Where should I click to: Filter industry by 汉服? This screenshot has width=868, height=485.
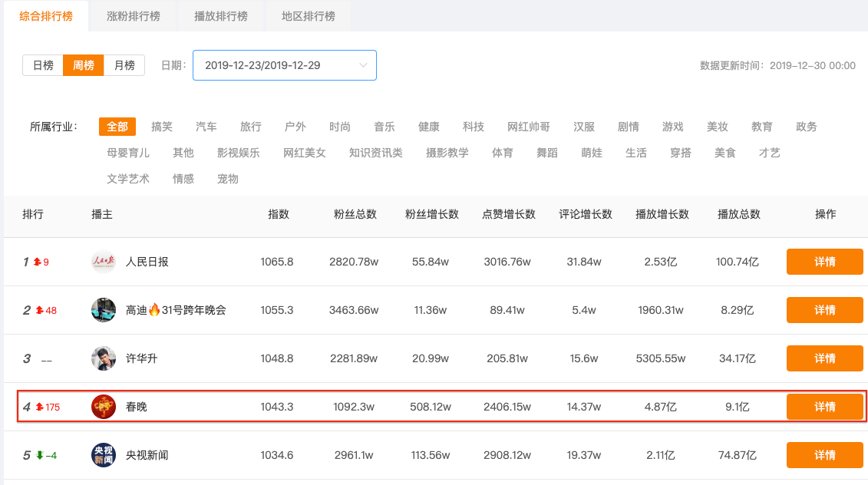pyautogui.click(x=584, y=127)
